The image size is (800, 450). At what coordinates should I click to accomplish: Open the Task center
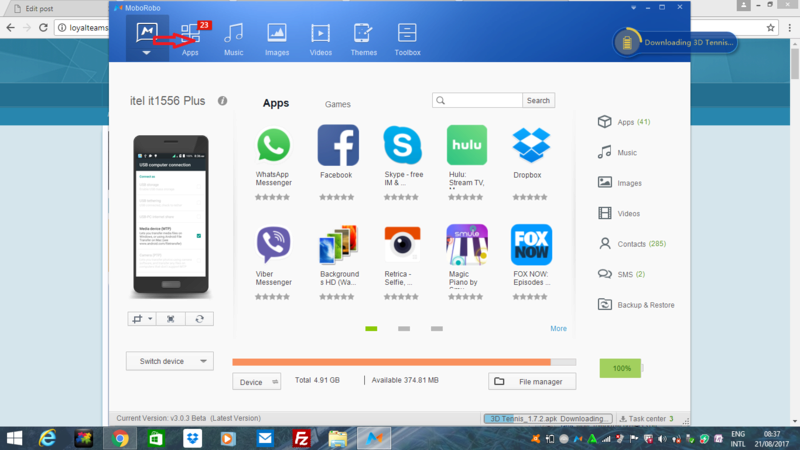[646, 418]
